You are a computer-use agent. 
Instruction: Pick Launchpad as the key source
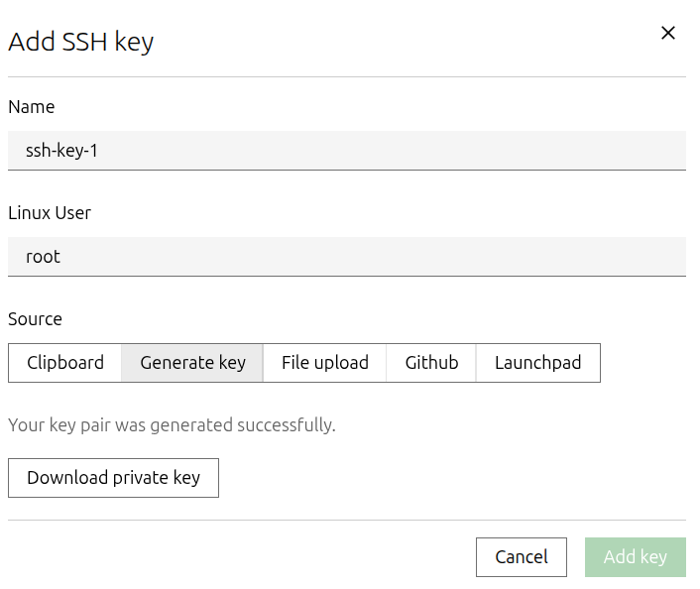[x=537, y=363]
